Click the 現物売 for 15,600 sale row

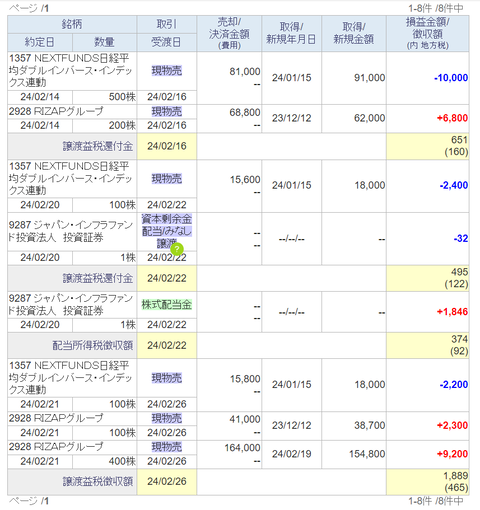(167, 179)
